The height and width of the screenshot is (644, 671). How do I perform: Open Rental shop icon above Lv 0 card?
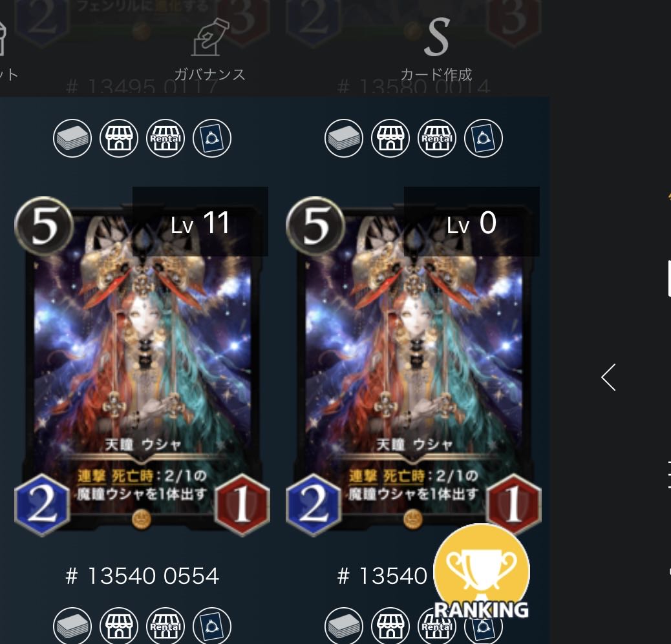point(437,138)
